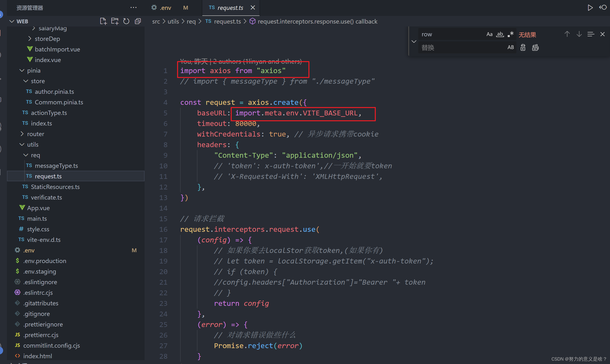Collapse the req folder
Viewport: 610px width, 364px height.
point(26,155)
